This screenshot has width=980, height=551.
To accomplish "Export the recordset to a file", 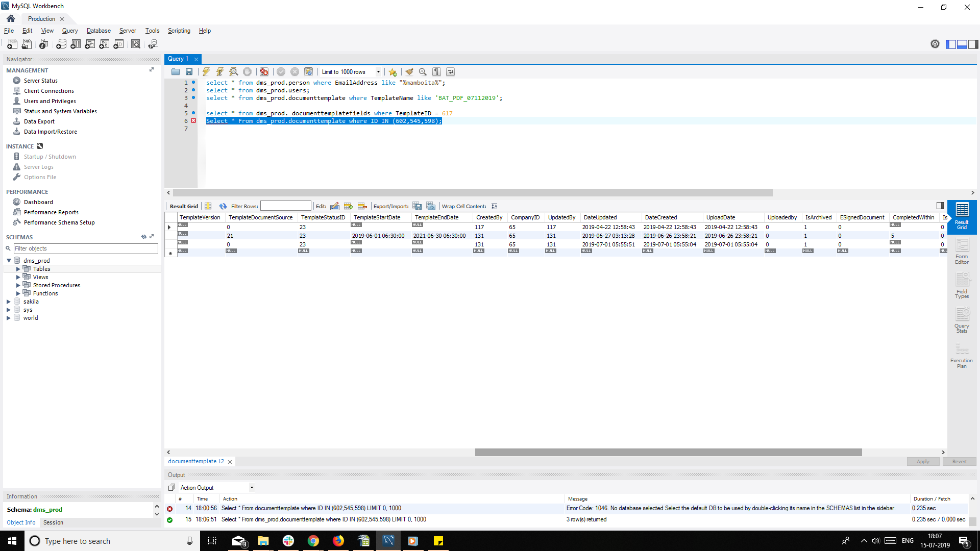I will [x=417, y=206].
